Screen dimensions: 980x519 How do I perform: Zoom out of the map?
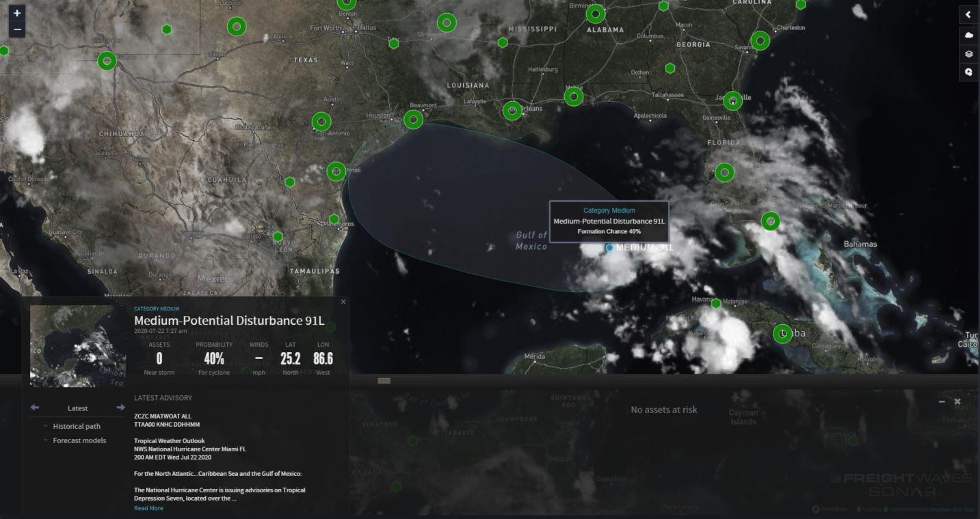pyautogui.click(x=17, y=29)
